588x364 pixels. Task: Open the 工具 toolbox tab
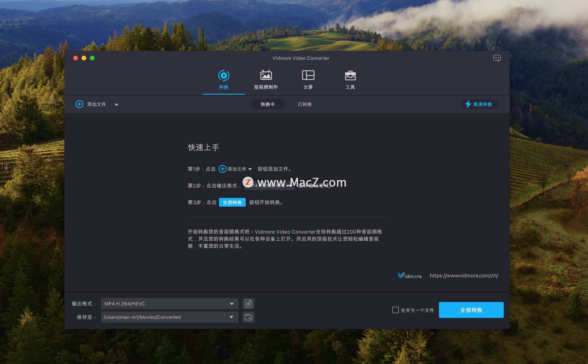[x=350, y=80]
